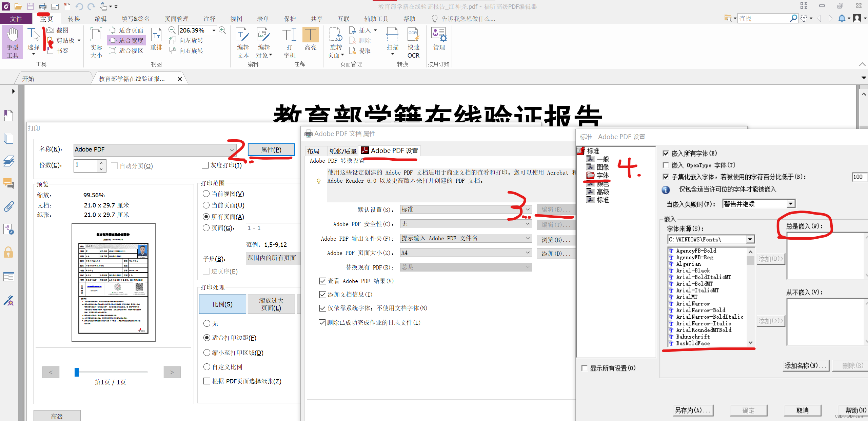
Task: Select the Highlight (高亮) tool
Action: pos(310,39)
